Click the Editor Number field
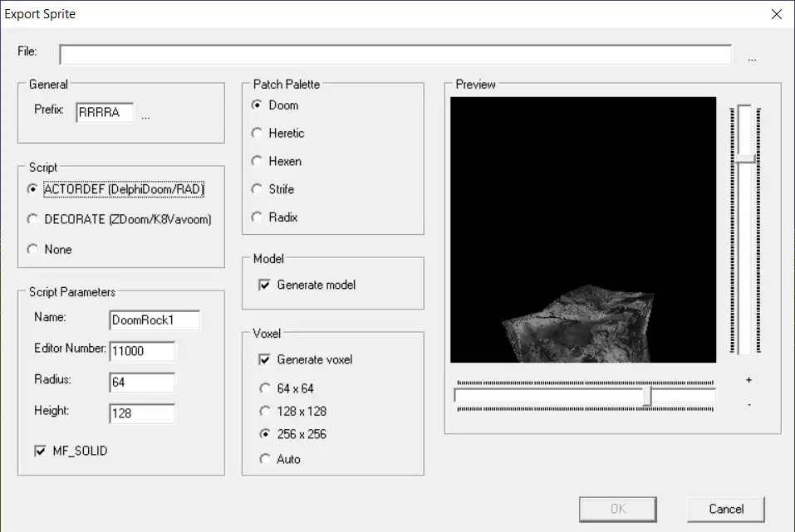This screenshot has height=532, width=795. pyautogui.click(x=142, y=351)
